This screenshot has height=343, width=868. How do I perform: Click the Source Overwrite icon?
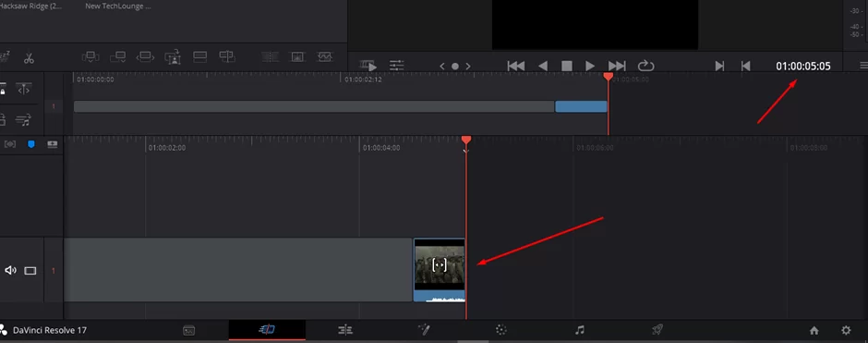click(x=227, y=56)
